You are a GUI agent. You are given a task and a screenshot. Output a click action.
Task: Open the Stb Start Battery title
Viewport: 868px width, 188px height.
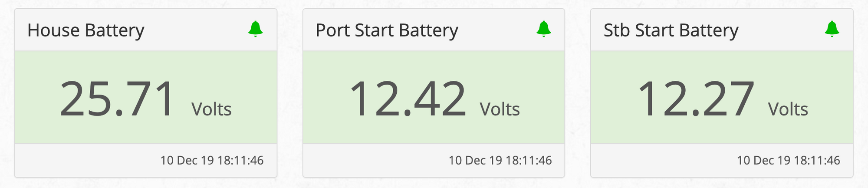click(671, 30)
